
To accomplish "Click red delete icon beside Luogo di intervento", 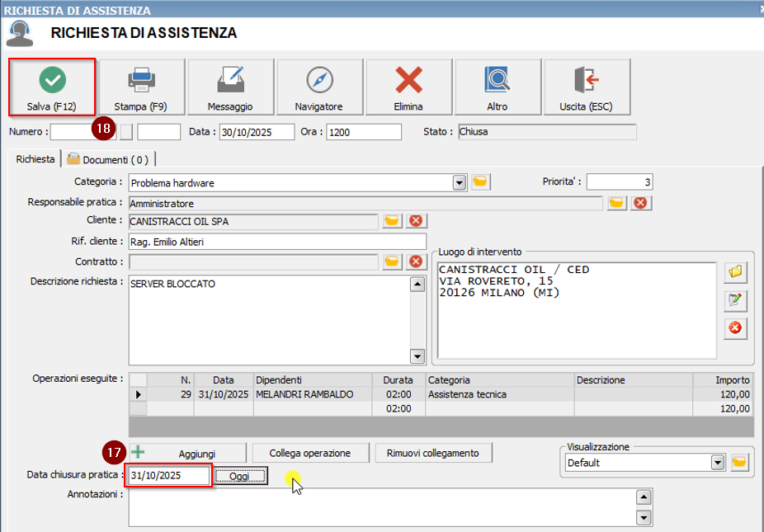I will pyautogui.click(x=734, y=328).
